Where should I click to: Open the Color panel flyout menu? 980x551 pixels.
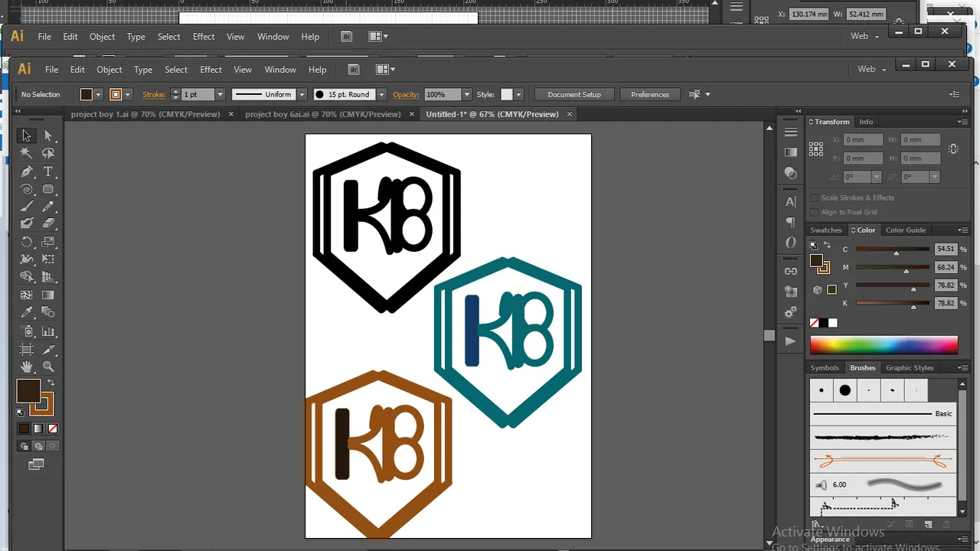[x=962, y=230]
